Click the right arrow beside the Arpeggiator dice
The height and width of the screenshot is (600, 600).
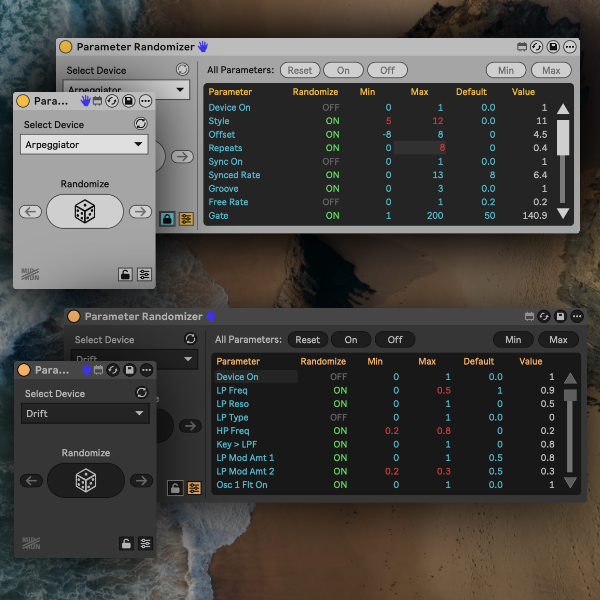click(x=140, y=211)
